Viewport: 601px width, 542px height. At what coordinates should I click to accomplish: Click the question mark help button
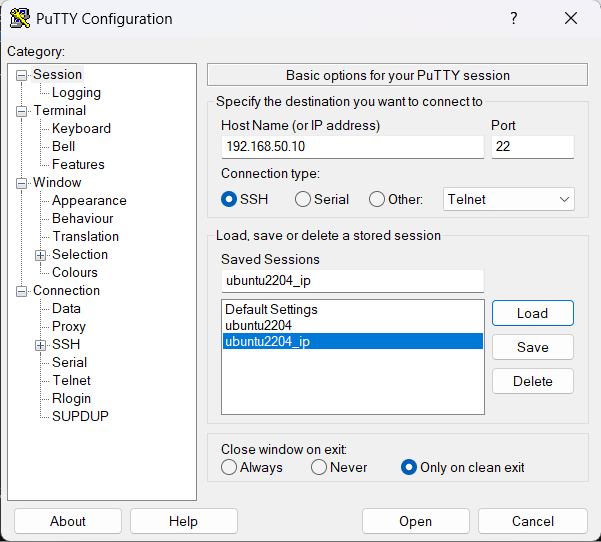tap(514, 18)
